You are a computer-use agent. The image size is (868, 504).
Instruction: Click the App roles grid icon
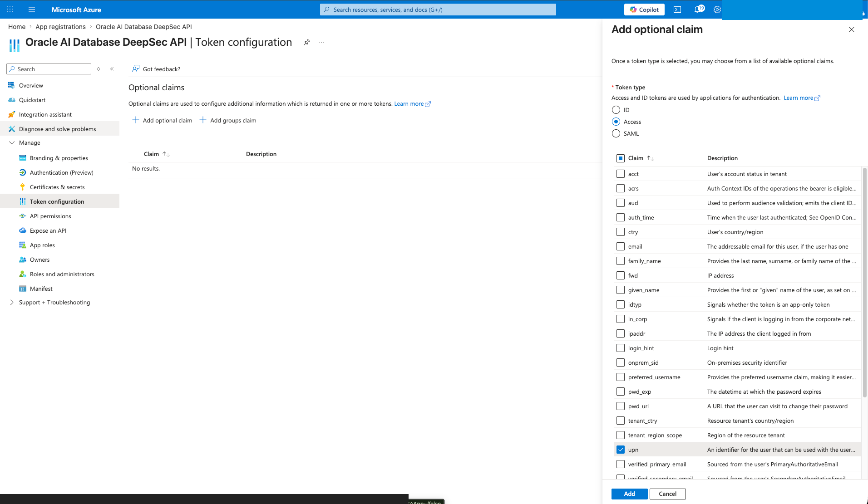22,245
